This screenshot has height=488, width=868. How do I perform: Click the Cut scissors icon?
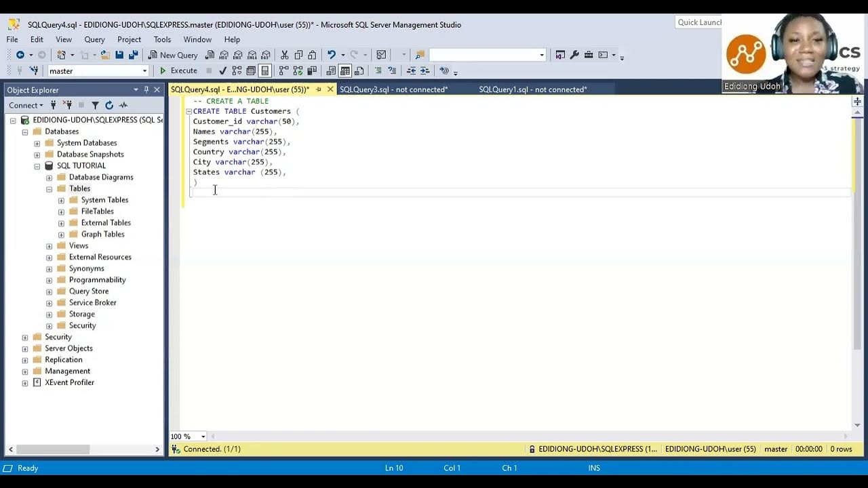point(284,55)
